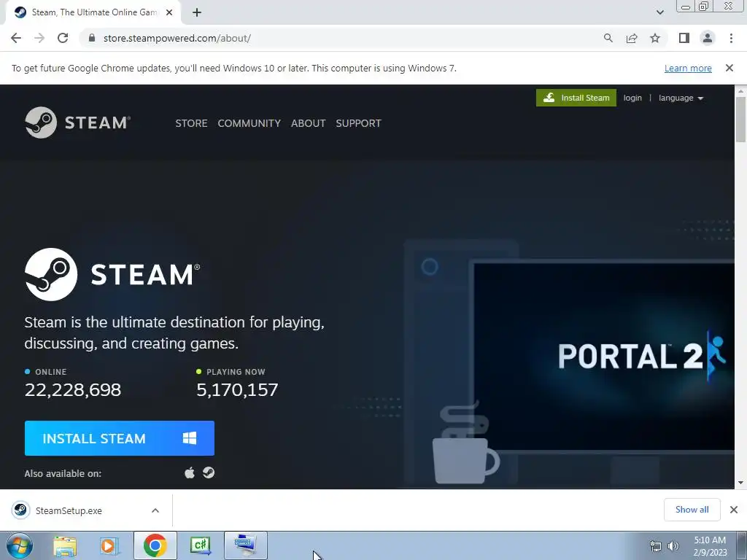Close the downloads bar
The height and width of the screenshot is (560, 747).
point(734,510)
